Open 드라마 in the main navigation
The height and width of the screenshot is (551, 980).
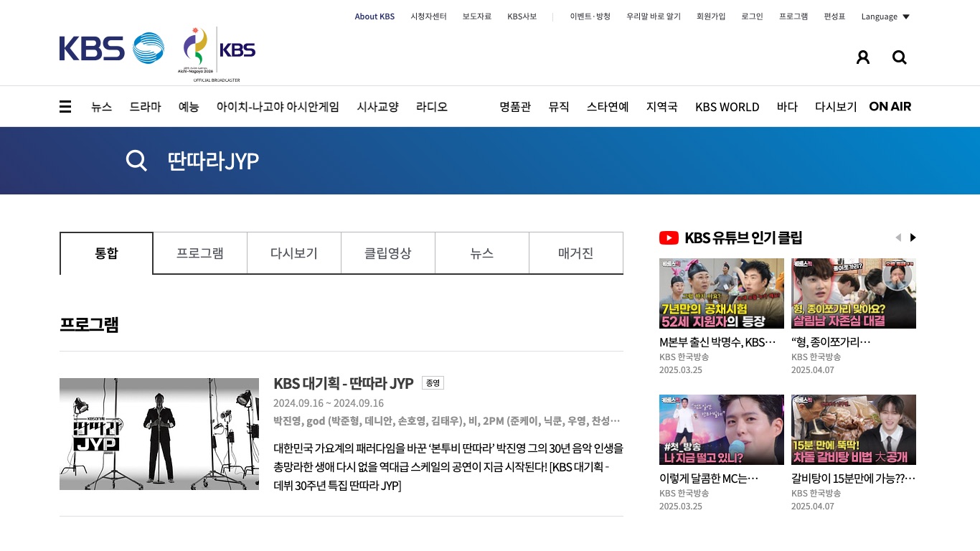point(145,107)
